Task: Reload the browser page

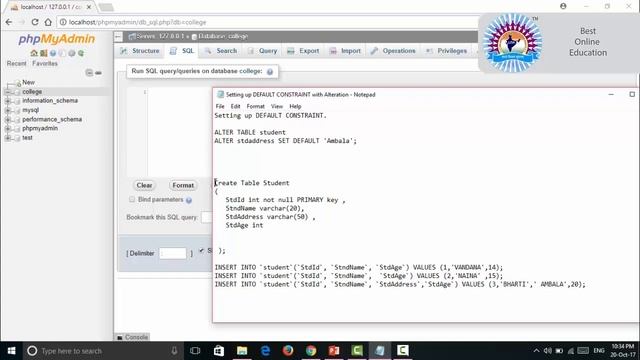Action: (35, 22)
